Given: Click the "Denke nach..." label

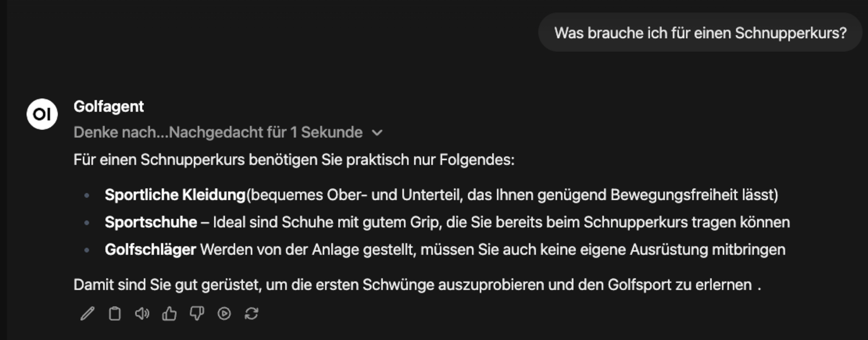Looking at the screenshot, I should [121, 132].
